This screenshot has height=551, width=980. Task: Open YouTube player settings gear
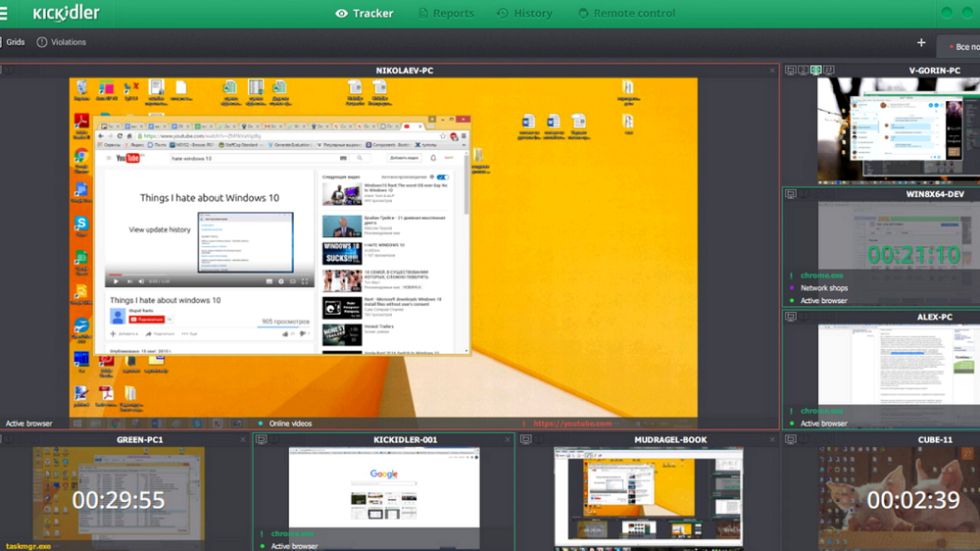pos(280,281)
